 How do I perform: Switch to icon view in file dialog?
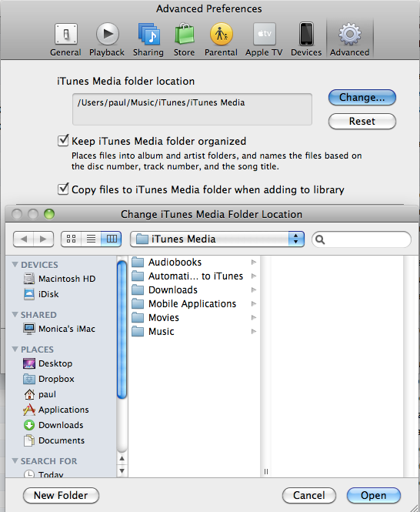point(71,239)
